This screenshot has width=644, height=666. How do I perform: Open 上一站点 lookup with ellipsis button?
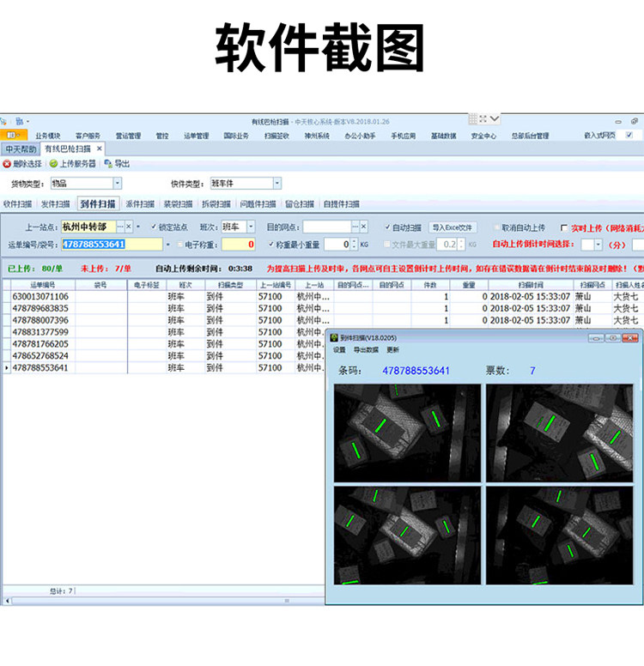pos(120,227)
